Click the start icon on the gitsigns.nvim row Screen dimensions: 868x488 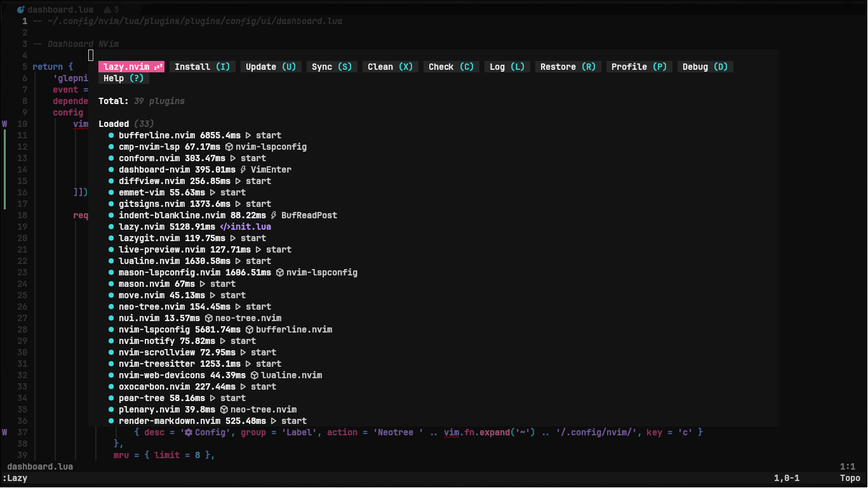coord(238,204)
